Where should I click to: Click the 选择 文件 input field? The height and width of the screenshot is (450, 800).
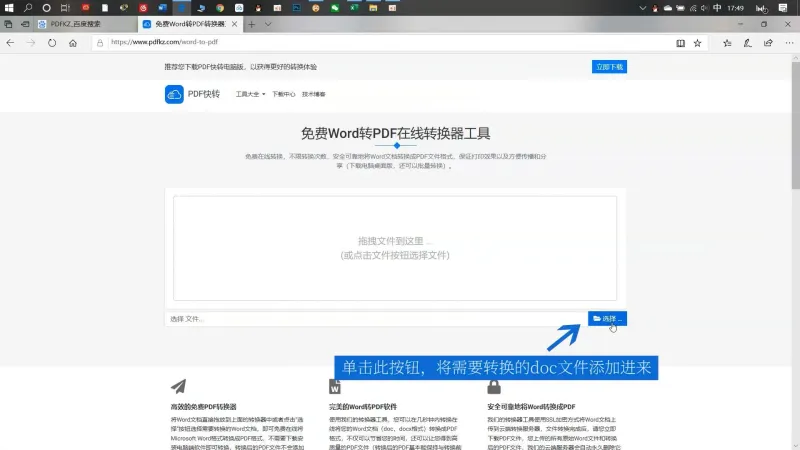click(x=376, y=319)
